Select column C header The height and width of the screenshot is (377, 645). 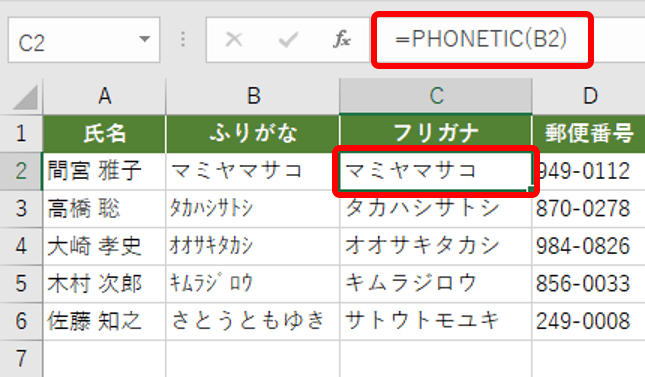pos(436,96)
